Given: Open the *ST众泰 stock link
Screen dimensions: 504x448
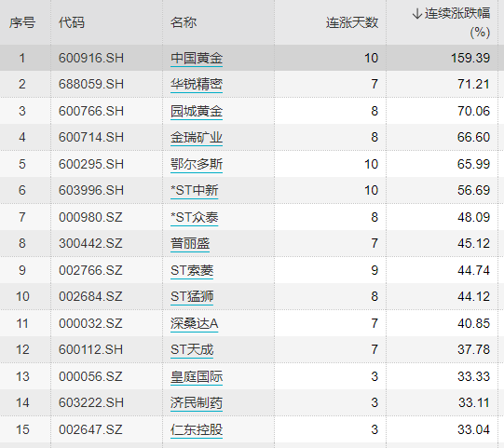Looking at the screenshot, I should 194,217.
